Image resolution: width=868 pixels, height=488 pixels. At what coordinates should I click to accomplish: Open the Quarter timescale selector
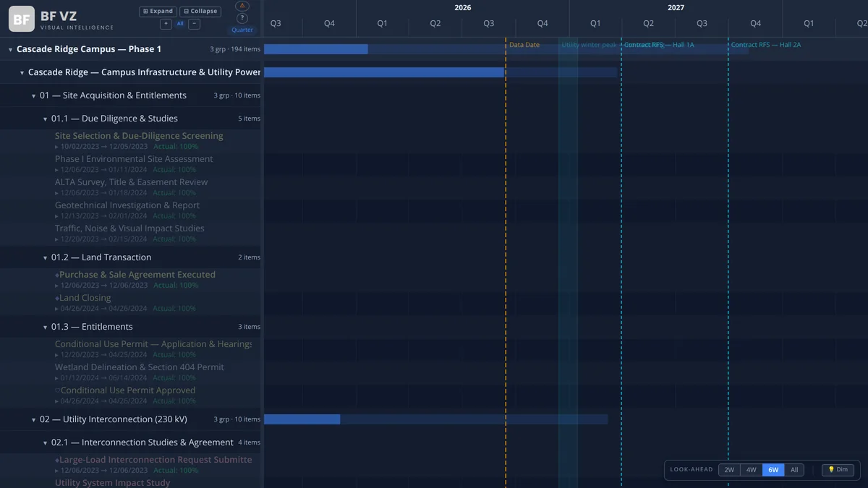[242, 30]
